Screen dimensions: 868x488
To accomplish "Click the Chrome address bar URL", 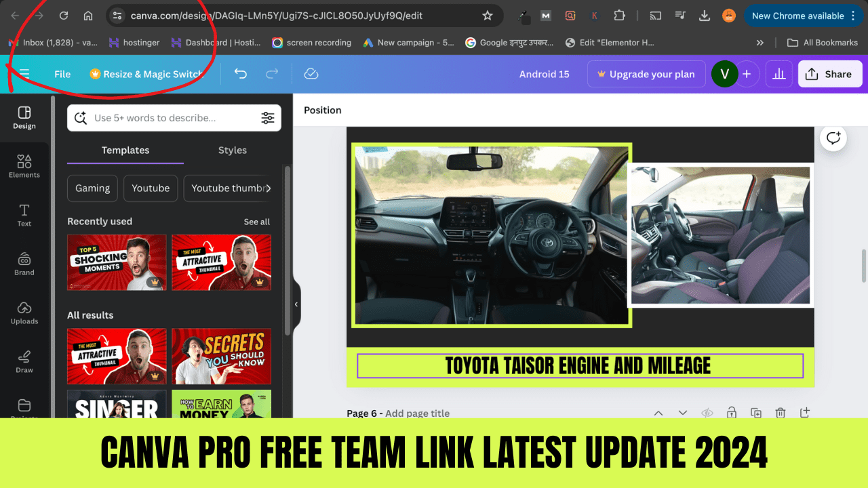I will [x=277, y=16].
